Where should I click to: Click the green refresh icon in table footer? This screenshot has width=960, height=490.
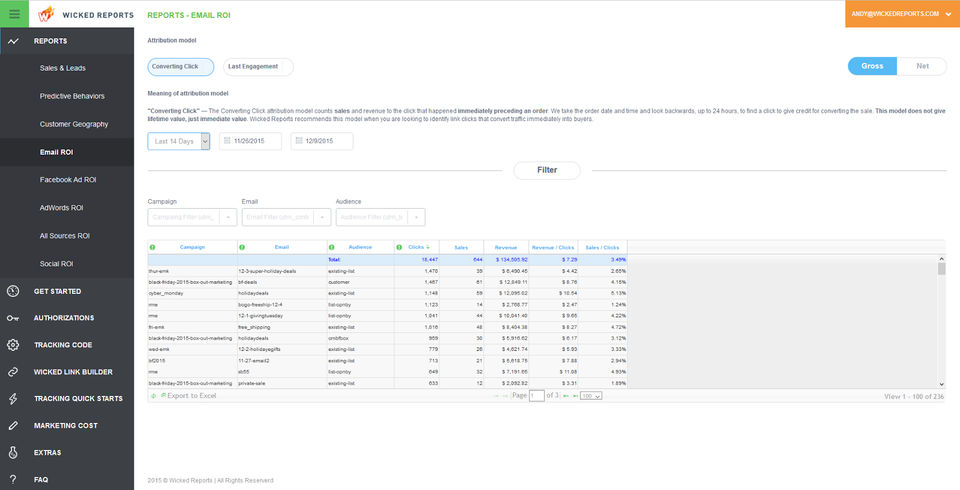coord(153,396)
